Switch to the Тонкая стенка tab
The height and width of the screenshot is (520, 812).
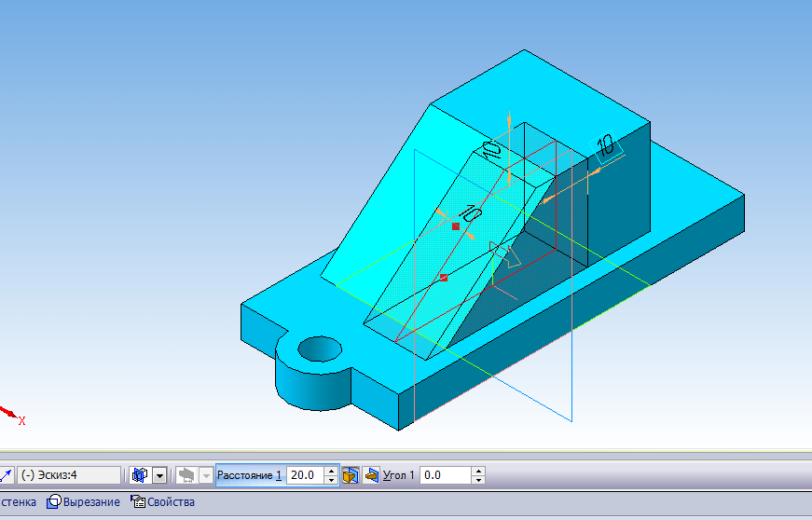(x=17, y=502)
